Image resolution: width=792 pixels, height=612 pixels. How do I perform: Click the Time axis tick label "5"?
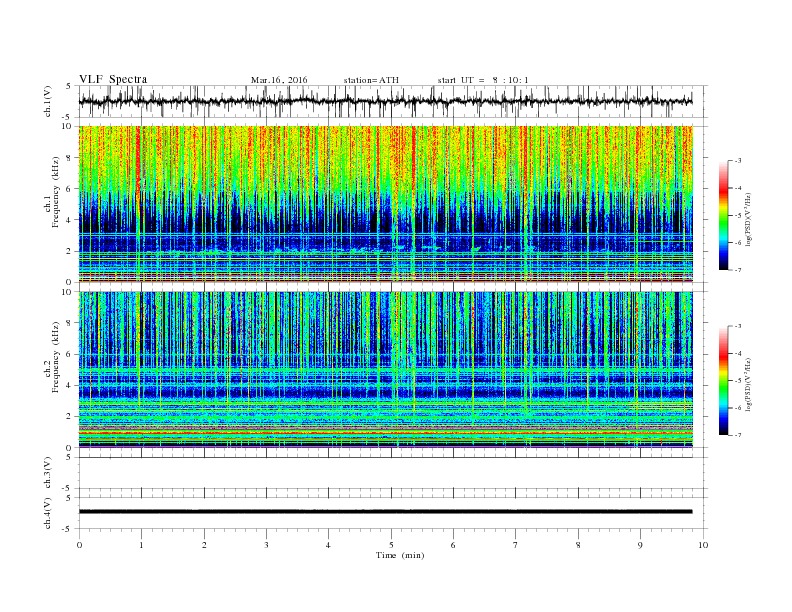coord(391,545)
